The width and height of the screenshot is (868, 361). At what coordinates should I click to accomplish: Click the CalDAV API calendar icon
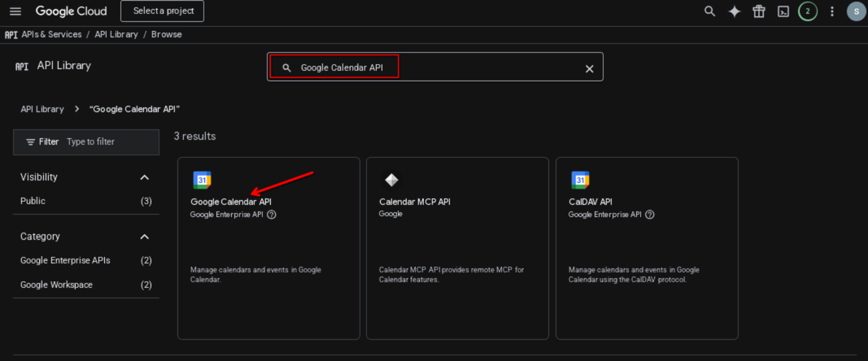click(580, 180)
